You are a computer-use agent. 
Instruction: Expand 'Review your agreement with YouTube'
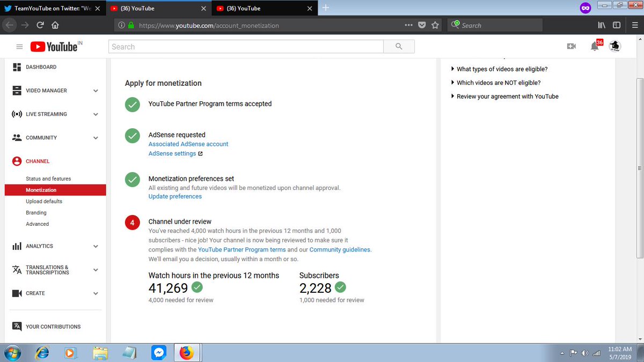504,97
